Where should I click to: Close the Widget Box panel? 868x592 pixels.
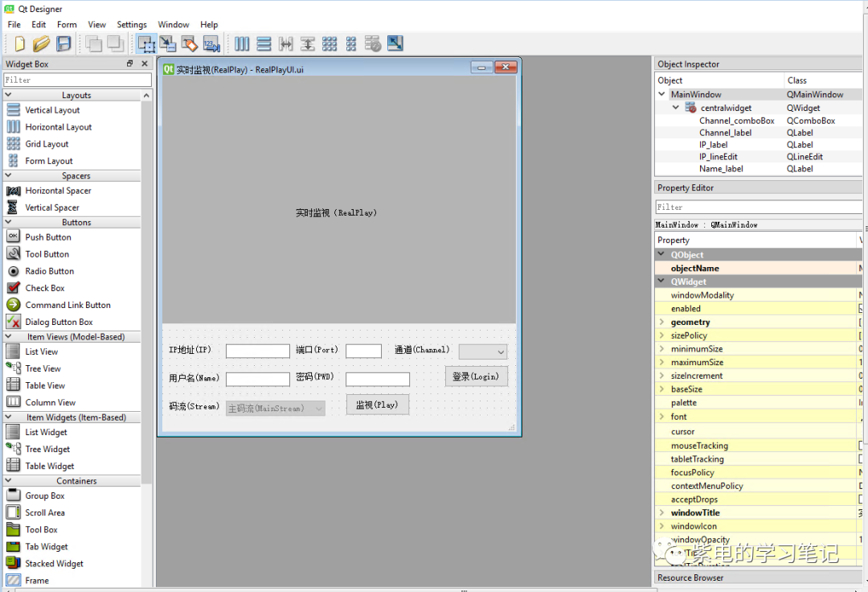click(145, 64)
